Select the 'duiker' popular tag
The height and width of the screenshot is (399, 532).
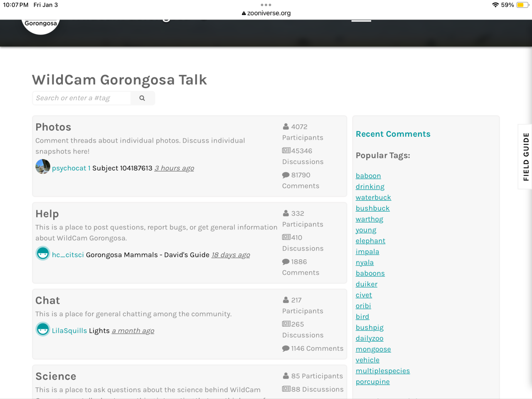click(367, 284)
